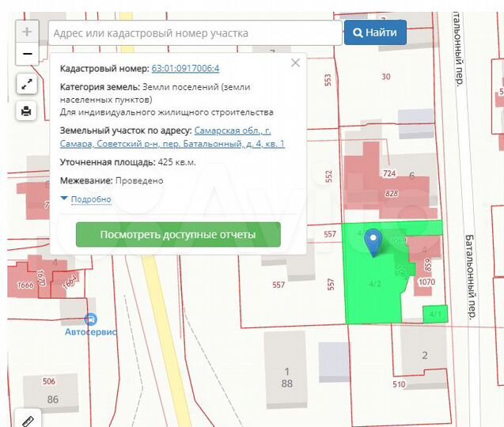
Task: Click the print map icon
Action: coord(27,111)
